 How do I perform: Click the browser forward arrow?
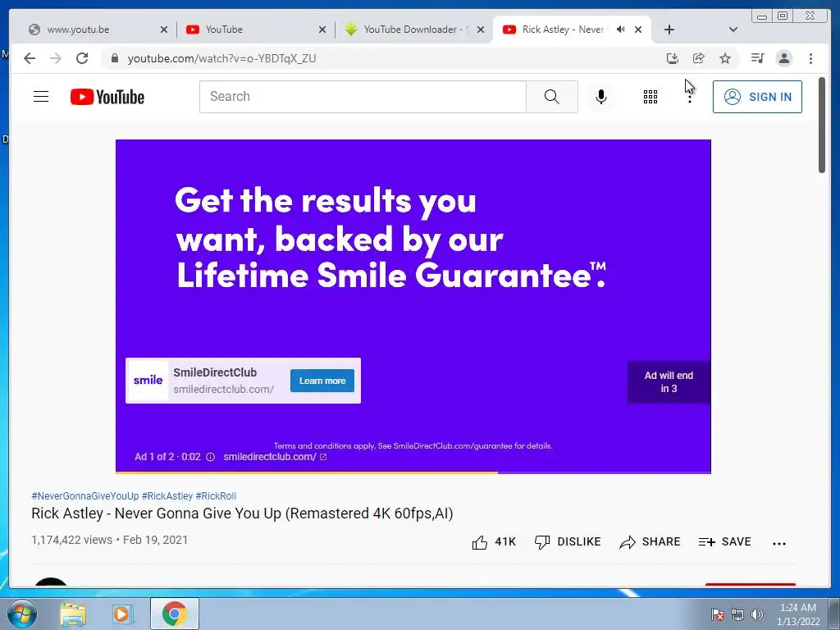click(56, 58)
